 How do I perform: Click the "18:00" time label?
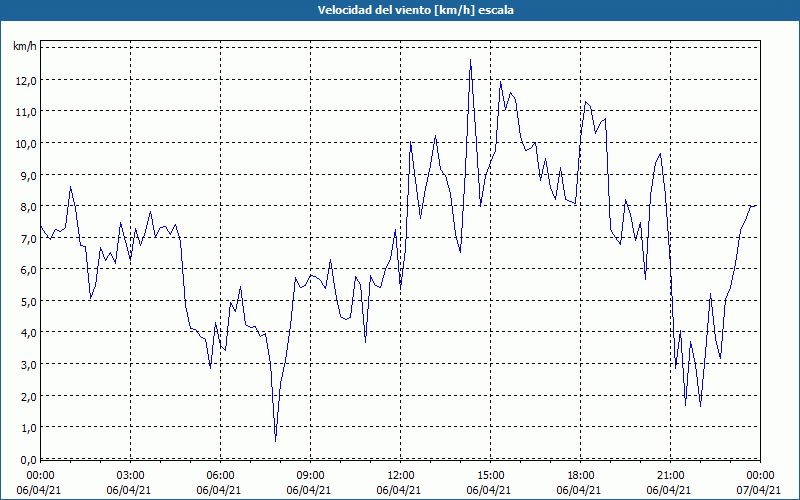(x=581, y=476)
